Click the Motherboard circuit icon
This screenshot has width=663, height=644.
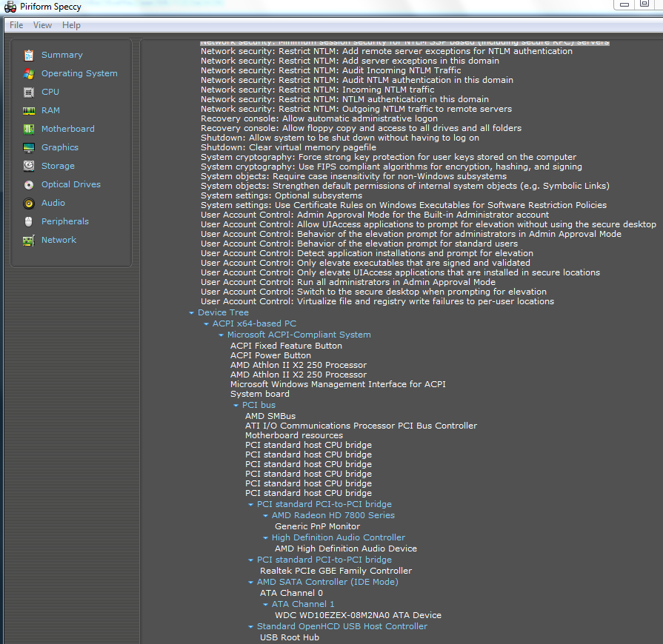click(x=29, y=129)
